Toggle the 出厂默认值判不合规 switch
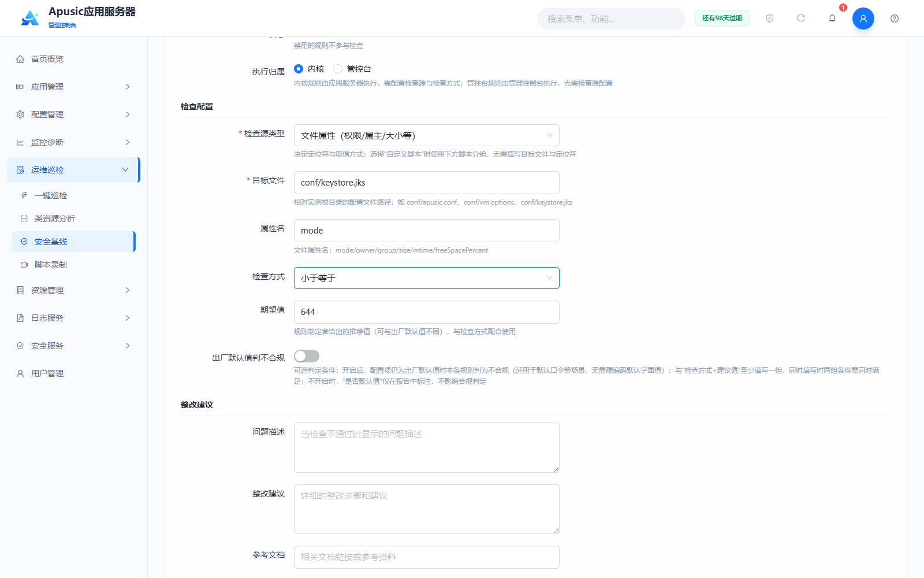 (x=307, y=356)
